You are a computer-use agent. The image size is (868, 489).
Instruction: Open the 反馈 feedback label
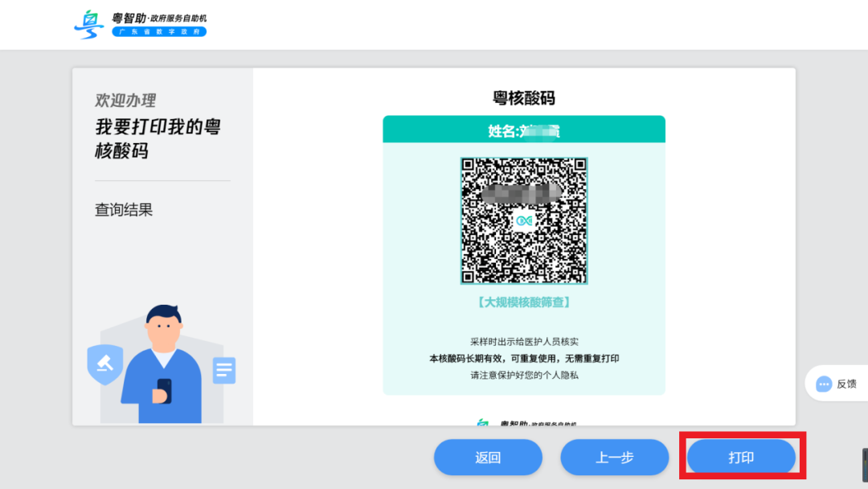pyautogui.click(x=846, y=384)
